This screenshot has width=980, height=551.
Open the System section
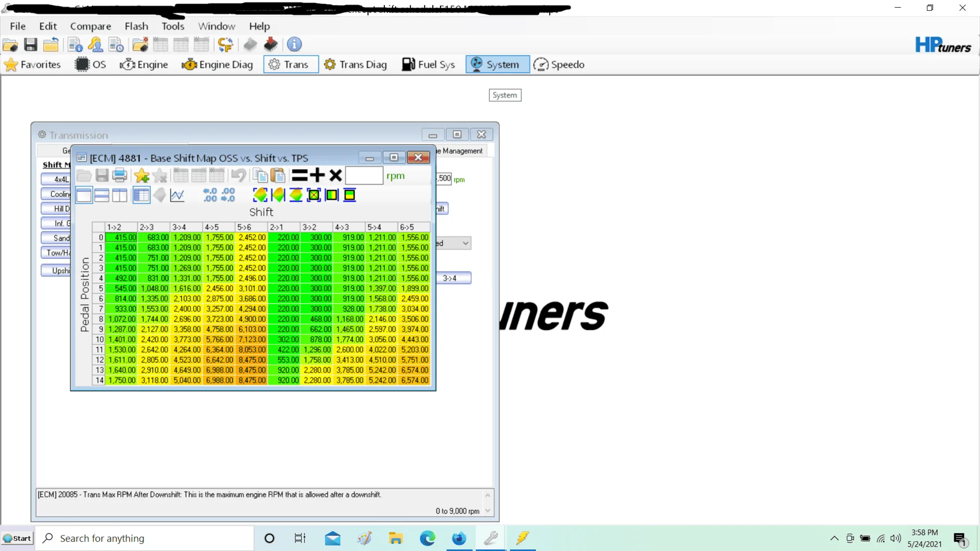point(497,64)
